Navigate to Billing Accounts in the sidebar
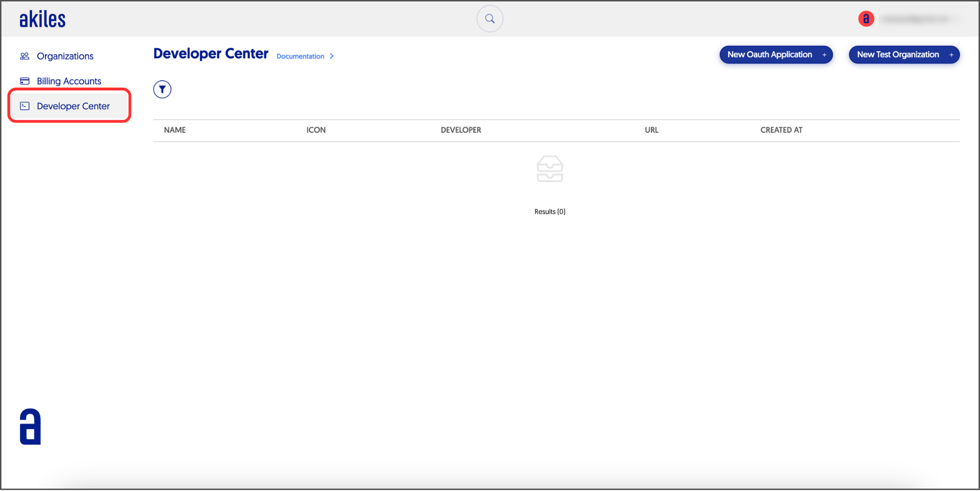Viewport: 980px width, 491px height. tap(69, 81)
